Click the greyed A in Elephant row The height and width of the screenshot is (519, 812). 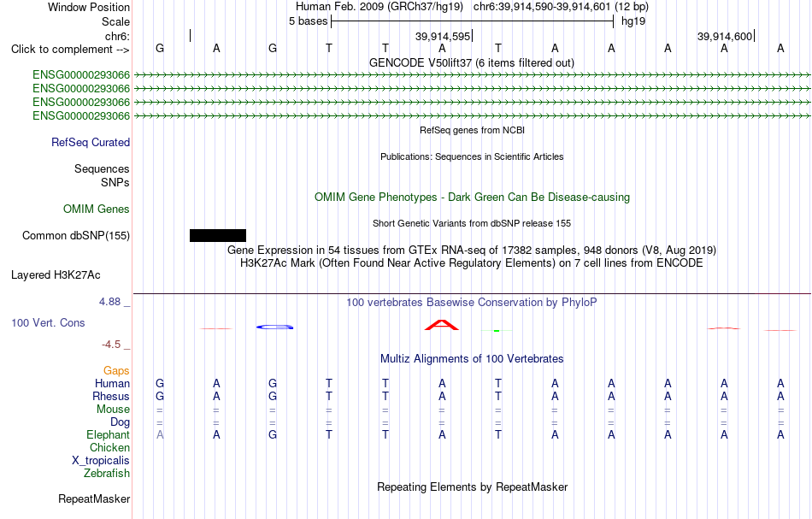pos(160,434)
